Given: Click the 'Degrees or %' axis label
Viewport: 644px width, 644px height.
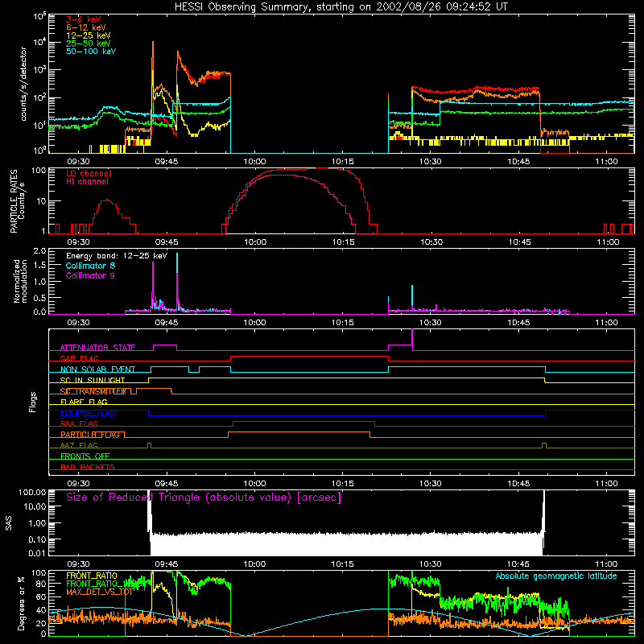Looking at the screenshot, I should click(x=21, y=603).
